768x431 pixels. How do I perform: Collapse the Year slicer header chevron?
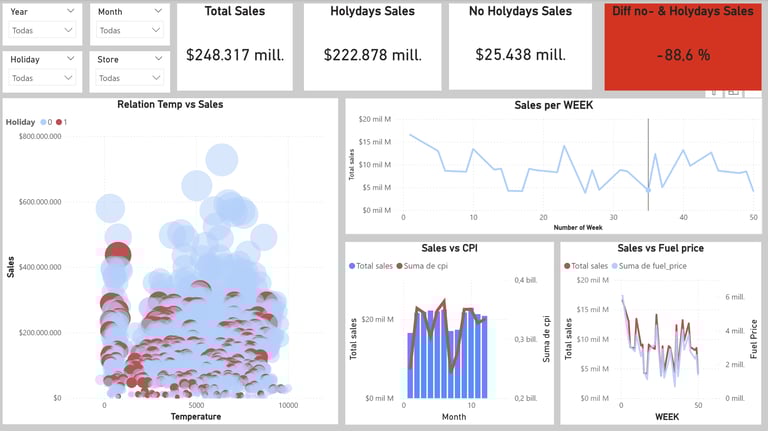[71, 11]
